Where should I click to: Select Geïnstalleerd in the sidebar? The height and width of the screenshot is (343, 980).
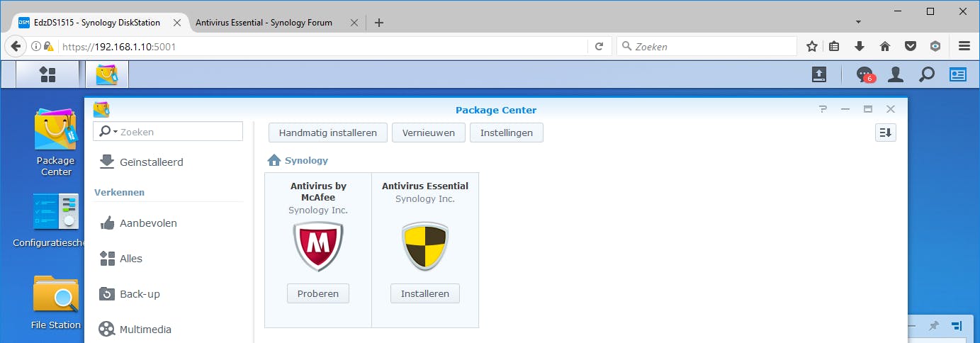point(151,162)
